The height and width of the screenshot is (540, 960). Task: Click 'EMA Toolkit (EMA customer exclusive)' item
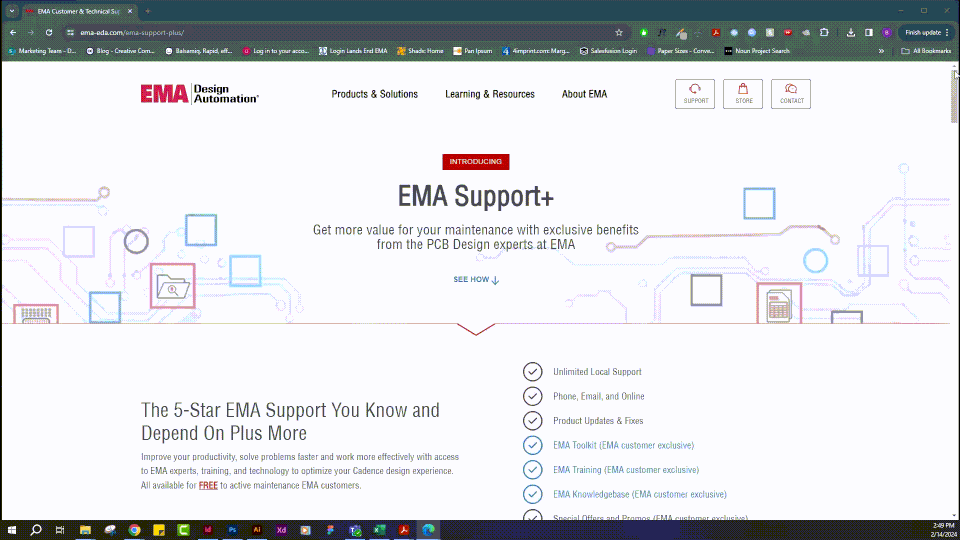[609, 445]
